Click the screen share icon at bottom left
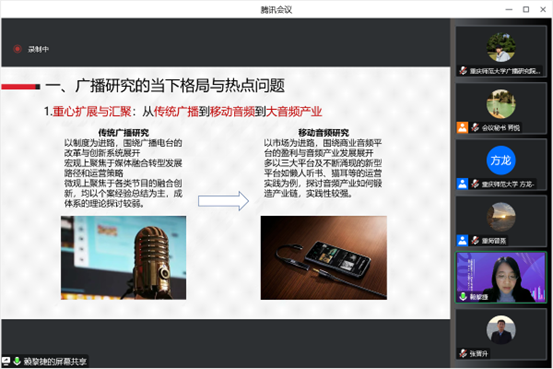Image resolution: width=553 pixels, height=369 pixels. [x=6, y=361]
